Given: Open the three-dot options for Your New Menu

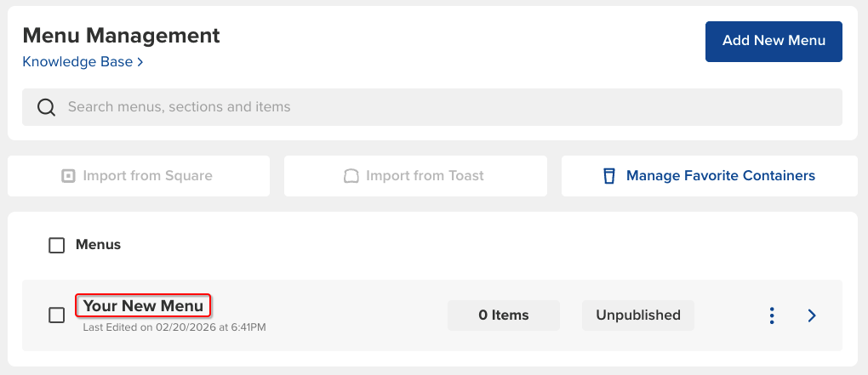Looking at the screenshot, I should 771,315.
